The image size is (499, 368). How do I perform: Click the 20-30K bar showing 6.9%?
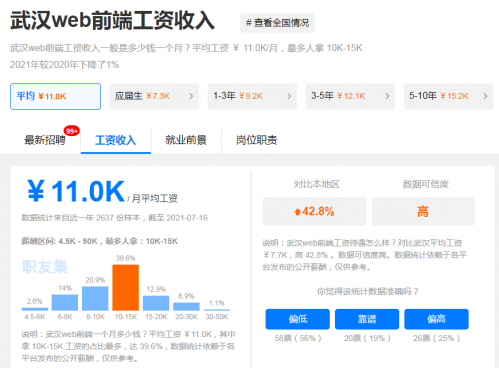pyautogui.click(x=186, y=307)
